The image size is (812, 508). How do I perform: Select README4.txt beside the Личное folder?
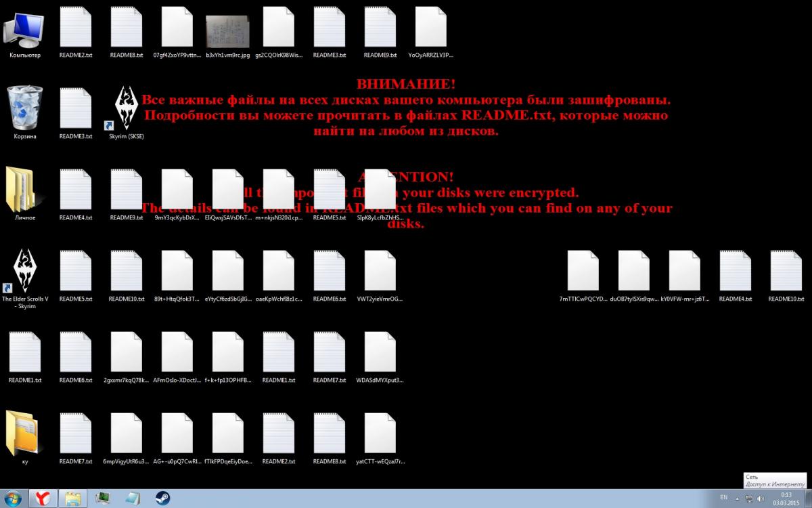tap(75, 194)
